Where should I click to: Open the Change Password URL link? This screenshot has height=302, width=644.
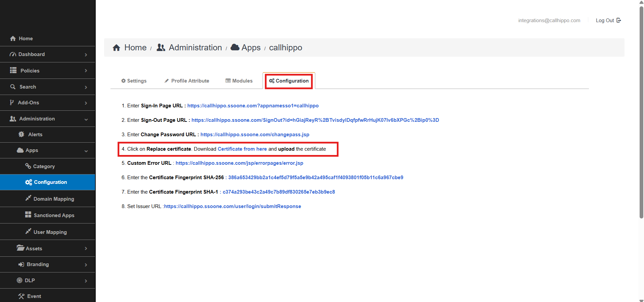[255, 135]
